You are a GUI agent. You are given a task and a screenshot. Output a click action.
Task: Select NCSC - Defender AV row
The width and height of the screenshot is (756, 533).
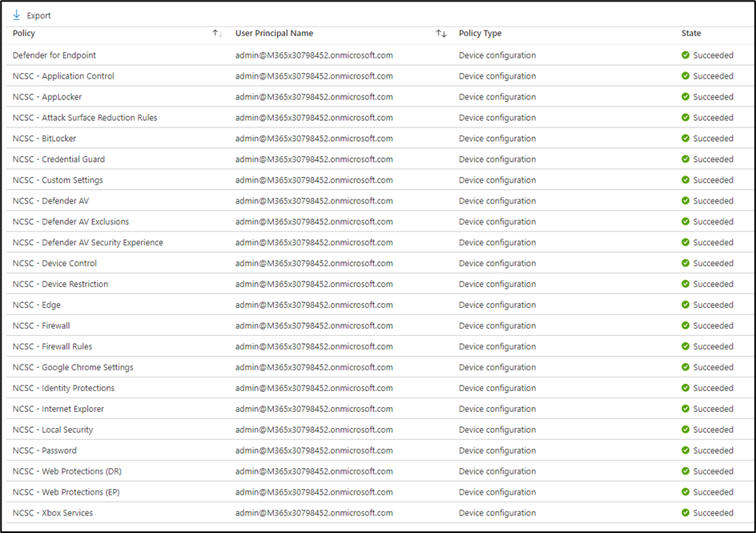point(380,200)
